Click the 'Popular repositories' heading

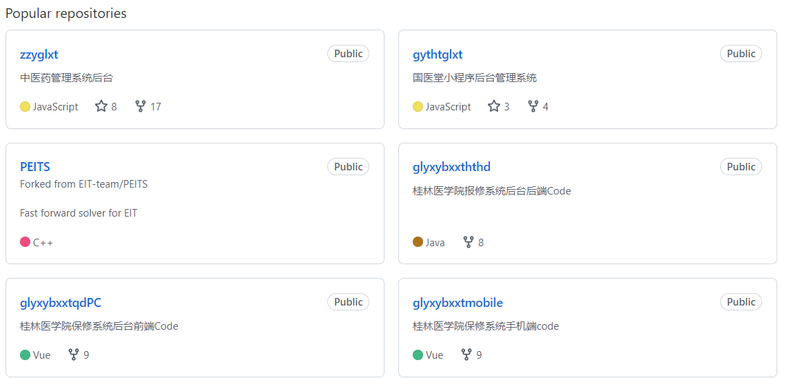pos(66,13)
